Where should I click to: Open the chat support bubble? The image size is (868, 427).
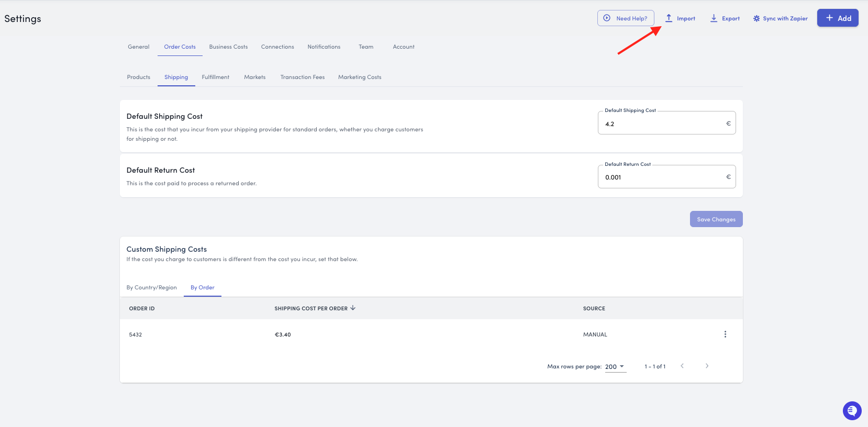(852, 411)
